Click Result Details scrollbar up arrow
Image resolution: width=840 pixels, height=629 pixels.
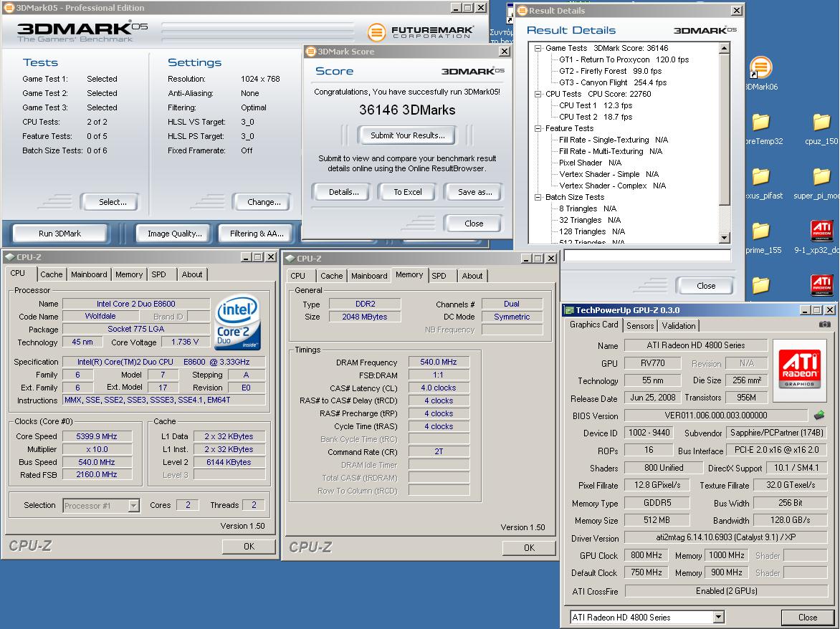pos(725,48)
